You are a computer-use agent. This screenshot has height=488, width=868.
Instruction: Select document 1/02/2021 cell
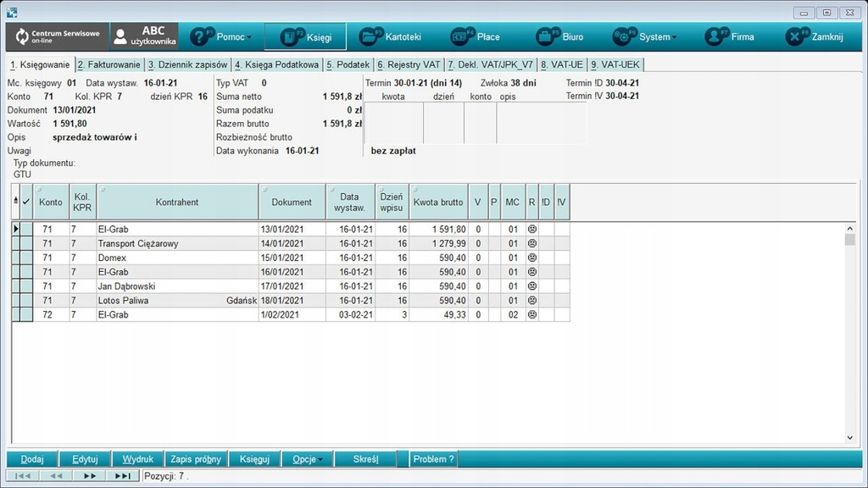[x=292, y=315]
